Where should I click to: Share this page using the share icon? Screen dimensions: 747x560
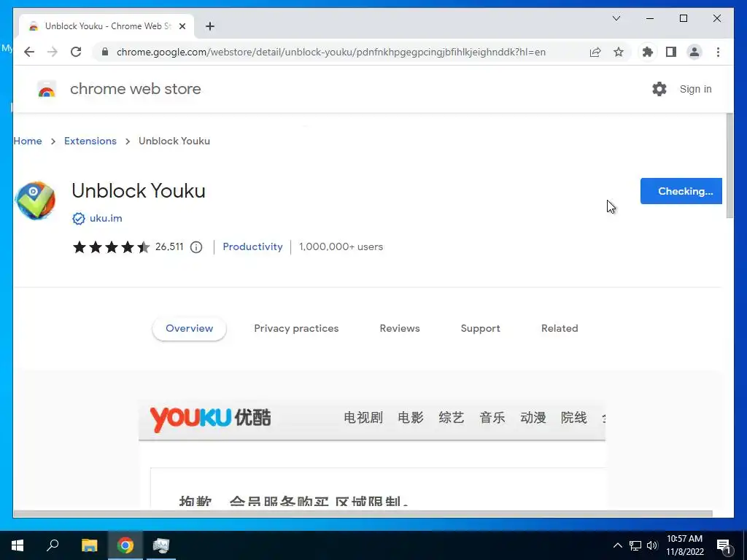click(x=595, y=52)
